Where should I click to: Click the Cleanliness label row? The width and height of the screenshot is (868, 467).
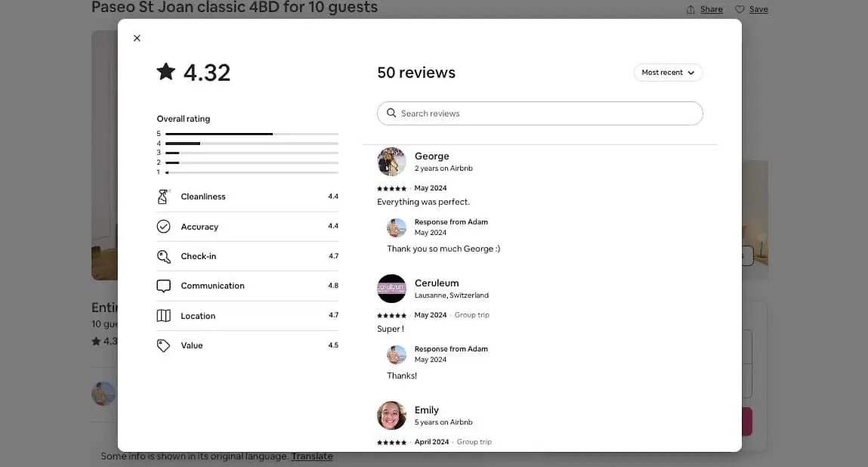248,196
